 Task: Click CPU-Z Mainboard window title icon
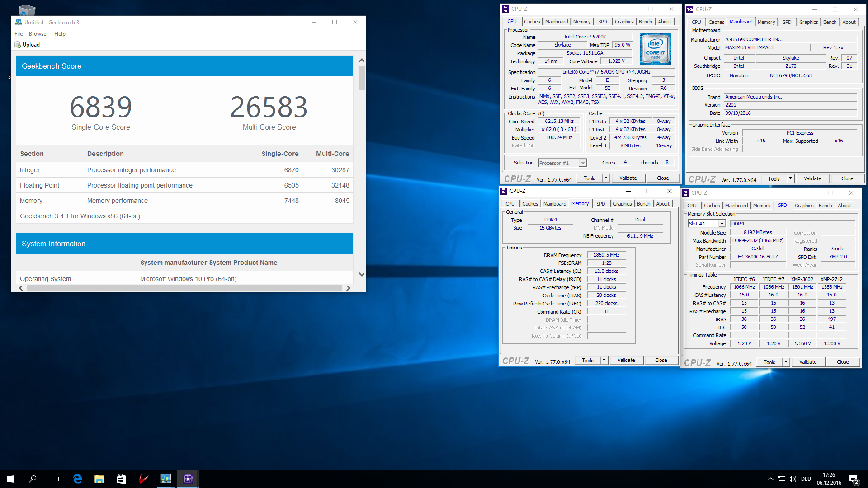pos(690,9)
